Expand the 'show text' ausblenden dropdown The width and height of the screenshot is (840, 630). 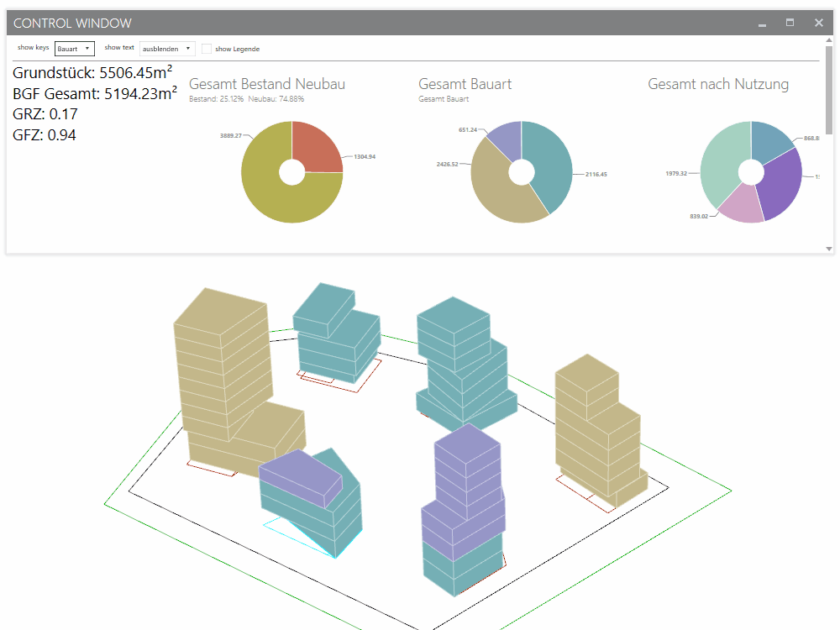(167, 49)
